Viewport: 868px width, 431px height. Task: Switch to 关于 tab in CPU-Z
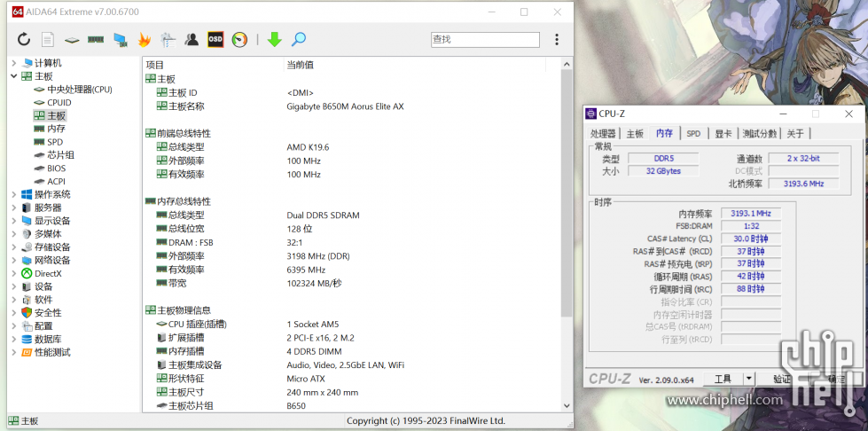pyautogui.click(x=795, y=134)
